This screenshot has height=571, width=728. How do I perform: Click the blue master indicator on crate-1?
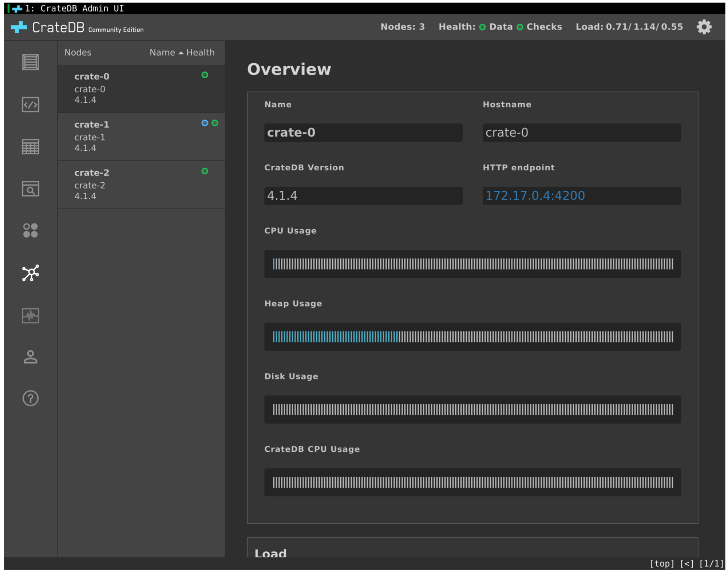point(205,123)
